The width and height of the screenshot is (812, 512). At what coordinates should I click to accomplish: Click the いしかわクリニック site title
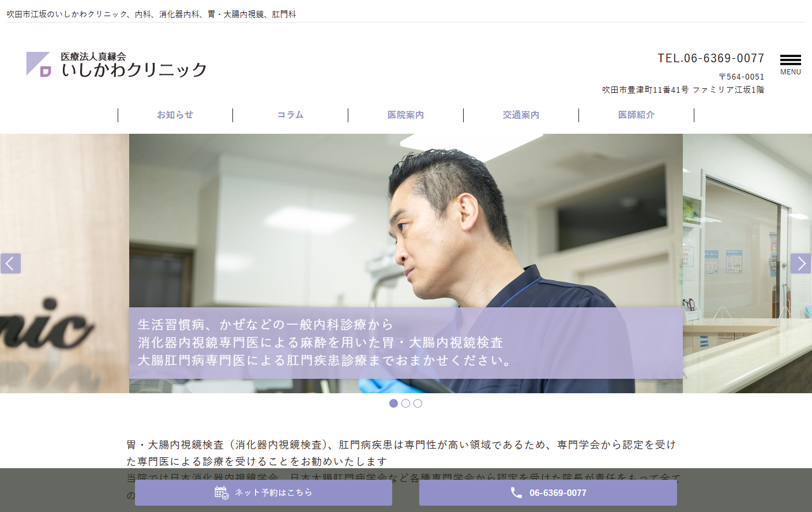pos(134,70)
